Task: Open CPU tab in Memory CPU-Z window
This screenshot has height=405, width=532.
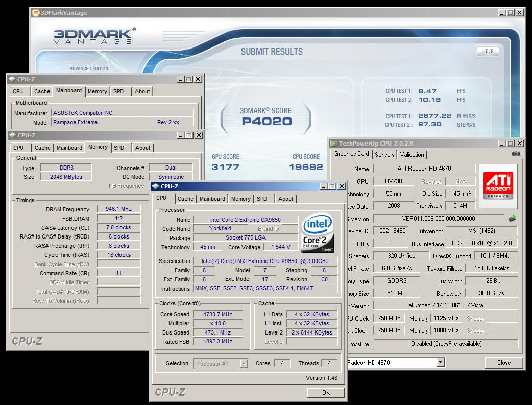Action: [x=18, y=148]
